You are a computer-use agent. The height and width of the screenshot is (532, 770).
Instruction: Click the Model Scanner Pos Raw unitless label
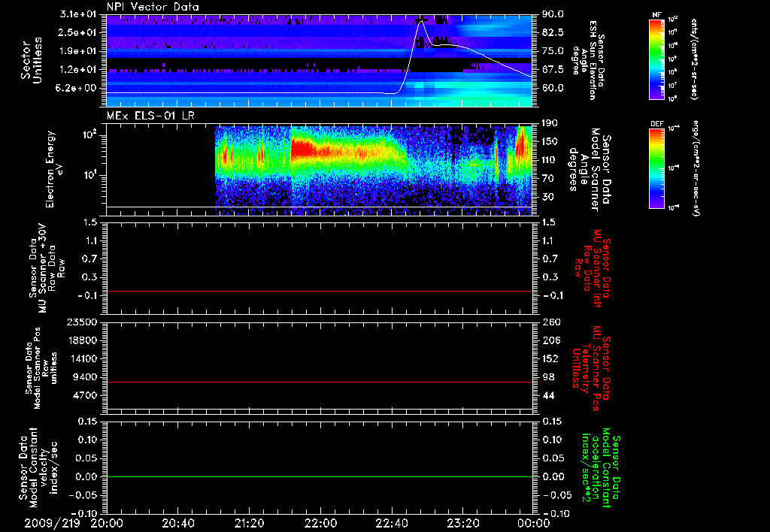click(x=41, y=368)
